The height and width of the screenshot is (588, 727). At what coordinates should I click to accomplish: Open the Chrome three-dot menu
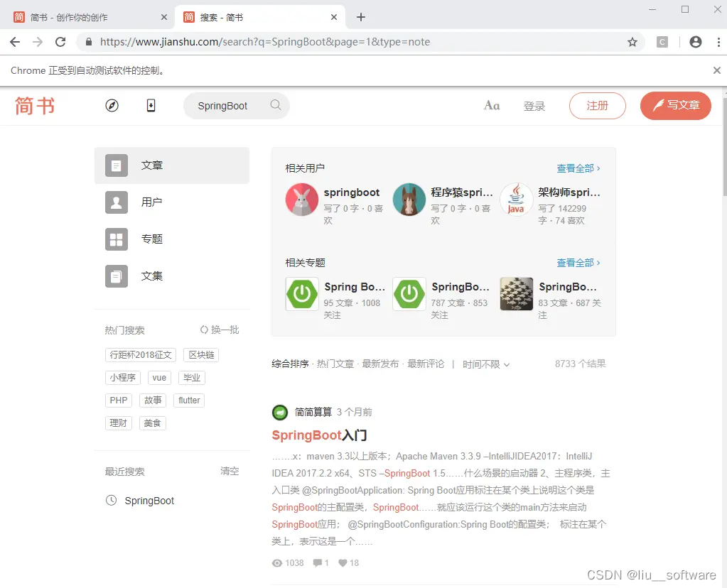pyautogui.click(x=718, y=42)
